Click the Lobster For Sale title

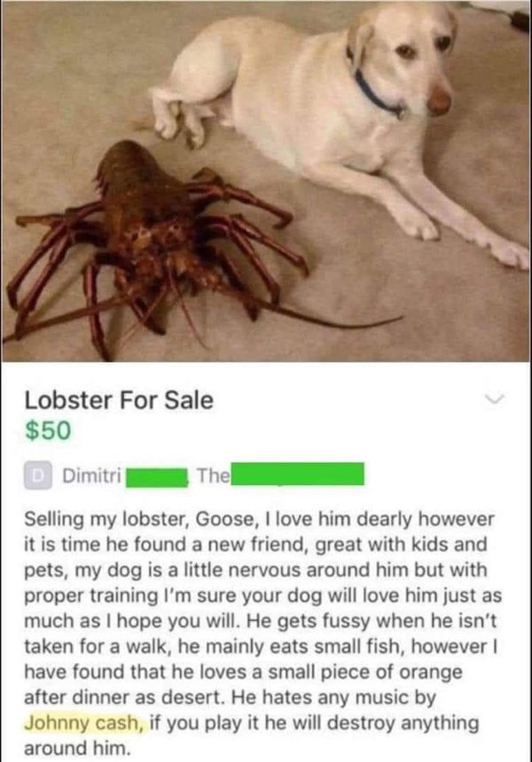(x=119, y=400)
